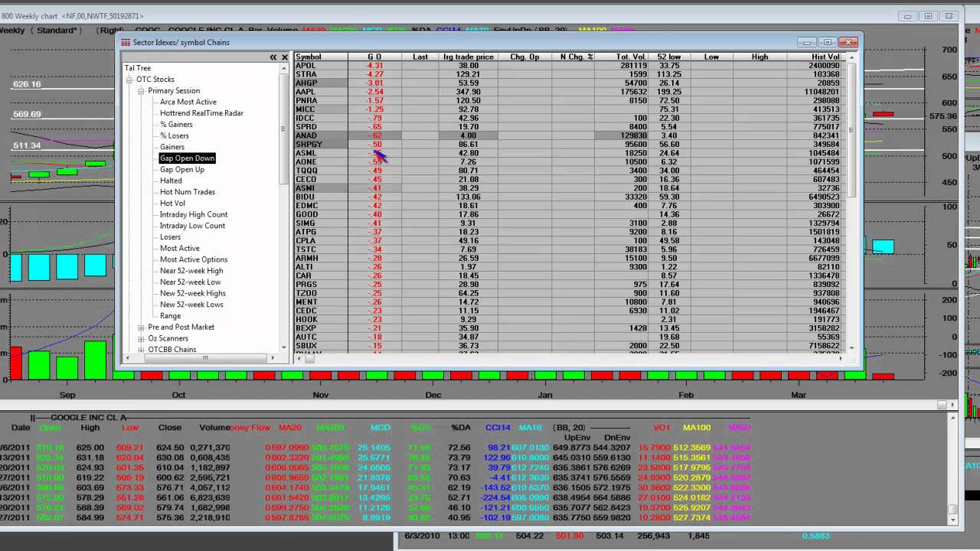The image size is (980, 551).
Task: Click the tree pane horizontal scroll-right arrow
Action: (x=273, y=357)
